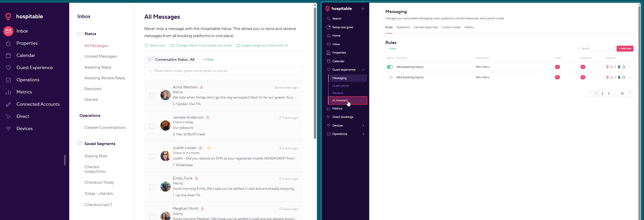Select Unread Messages in the Inbox status list
The height and width of the screenshot is (220, 644).
[x=101, y=56]
